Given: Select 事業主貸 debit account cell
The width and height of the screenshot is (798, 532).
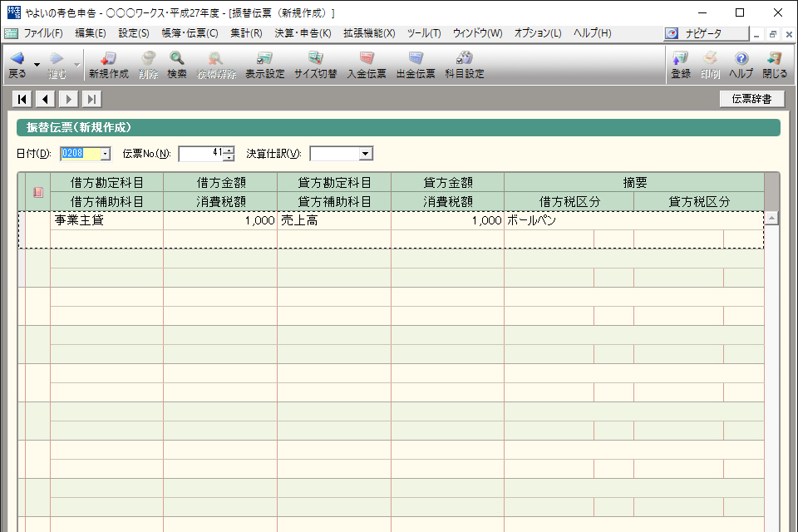Looking at the screenshot, I should (x=106, y=220).
